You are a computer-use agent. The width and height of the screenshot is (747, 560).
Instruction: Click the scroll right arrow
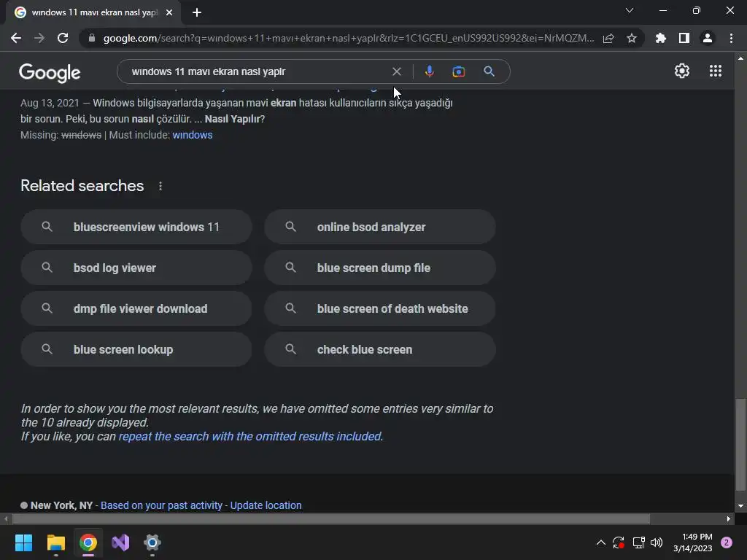click(x=729, y=518)
